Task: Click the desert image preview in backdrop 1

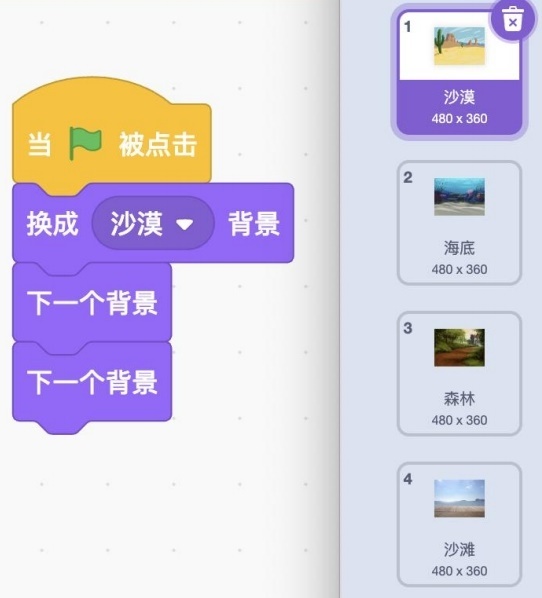Action: pos(460,46)
